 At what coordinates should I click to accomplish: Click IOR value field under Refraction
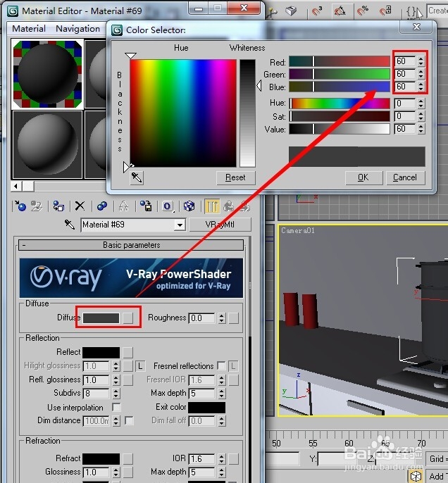pos(201,458)
